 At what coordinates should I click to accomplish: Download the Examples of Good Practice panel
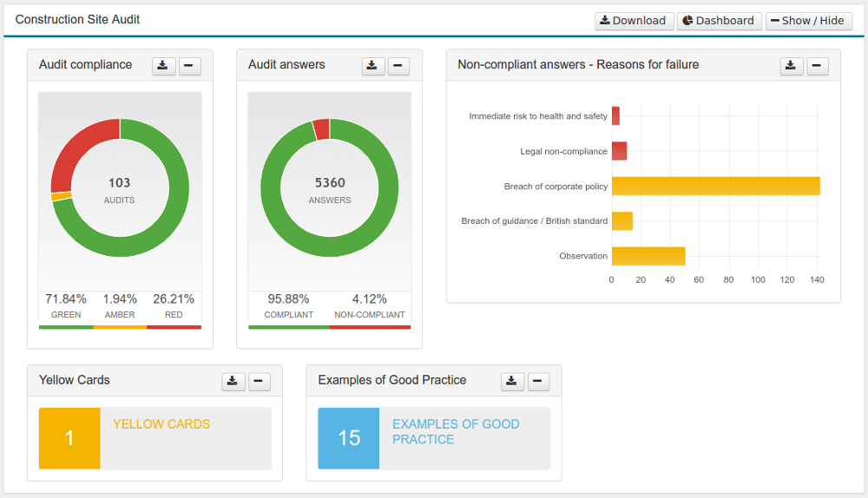512,382
